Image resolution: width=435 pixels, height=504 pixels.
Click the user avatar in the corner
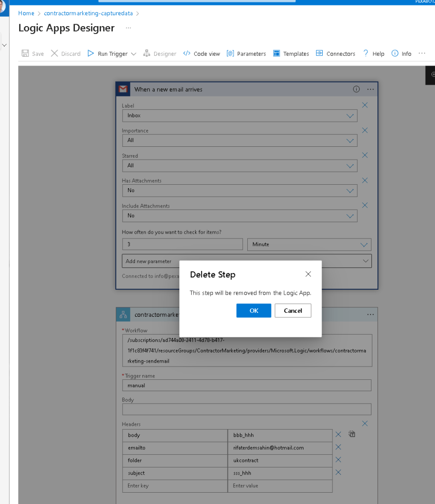point(2,6)
